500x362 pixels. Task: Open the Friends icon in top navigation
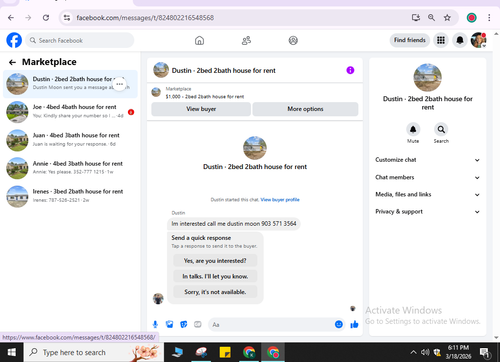pyautogui.click(x=246, y=41)
